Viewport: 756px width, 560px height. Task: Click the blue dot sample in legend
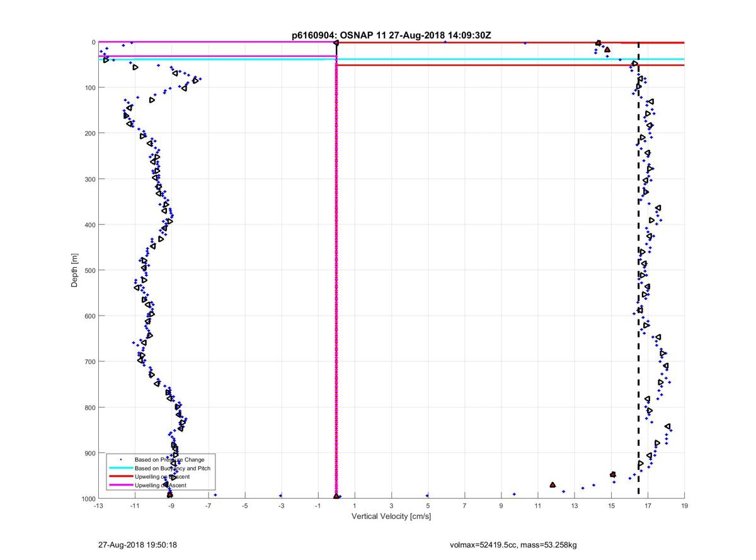click(120, 459)
